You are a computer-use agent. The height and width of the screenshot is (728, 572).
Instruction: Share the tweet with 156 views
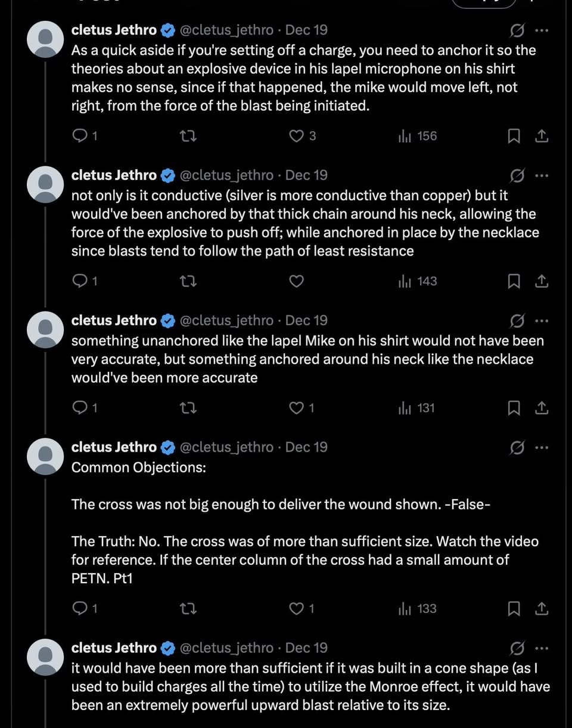click(x=541, y=136)
